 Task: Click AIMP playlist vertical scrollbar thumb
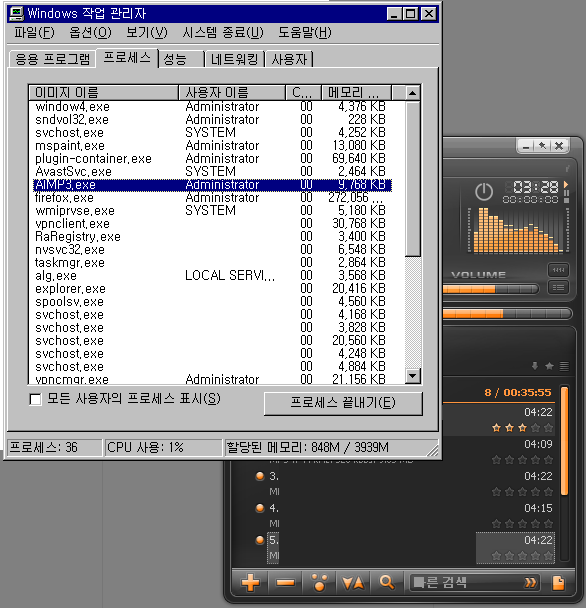pos(565,440)
